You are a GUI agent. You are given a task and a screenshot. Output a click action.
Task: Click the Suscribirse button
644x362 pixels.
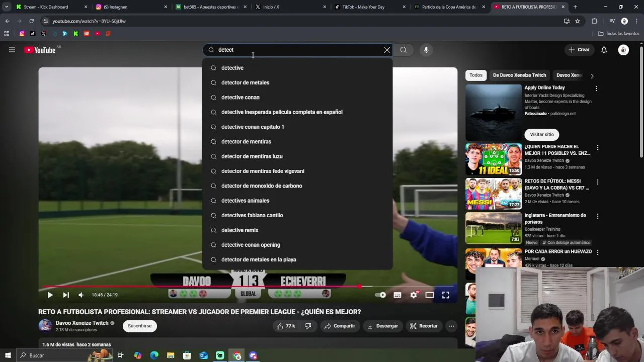pyautogui.click(x=139, y=326)
